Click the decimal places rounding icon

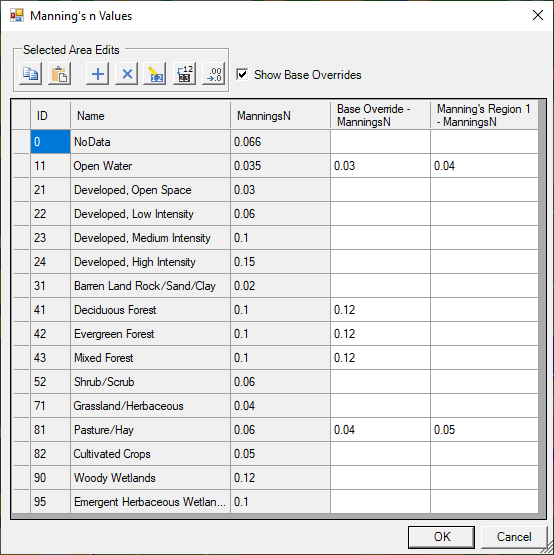[x=213, y=74]
